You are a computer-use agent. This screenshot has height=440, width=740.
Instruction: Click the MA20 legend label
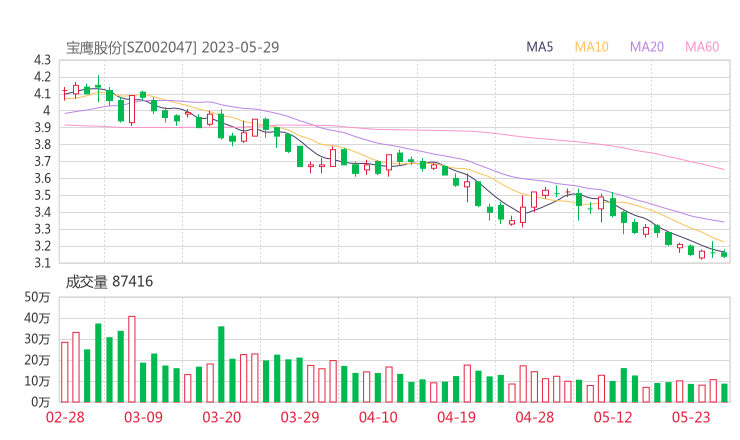(647, 47)
